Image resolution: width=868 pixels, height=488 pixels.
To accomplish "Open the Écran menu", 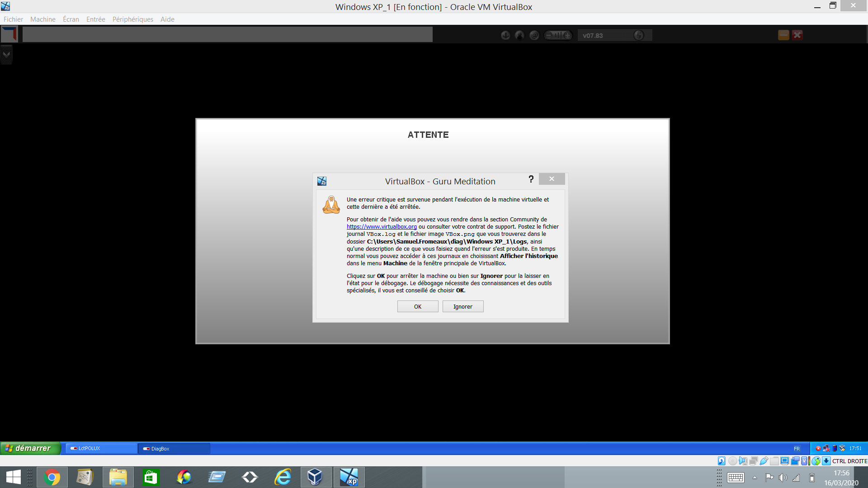I will pyautogui.click(x=71, y=19).
